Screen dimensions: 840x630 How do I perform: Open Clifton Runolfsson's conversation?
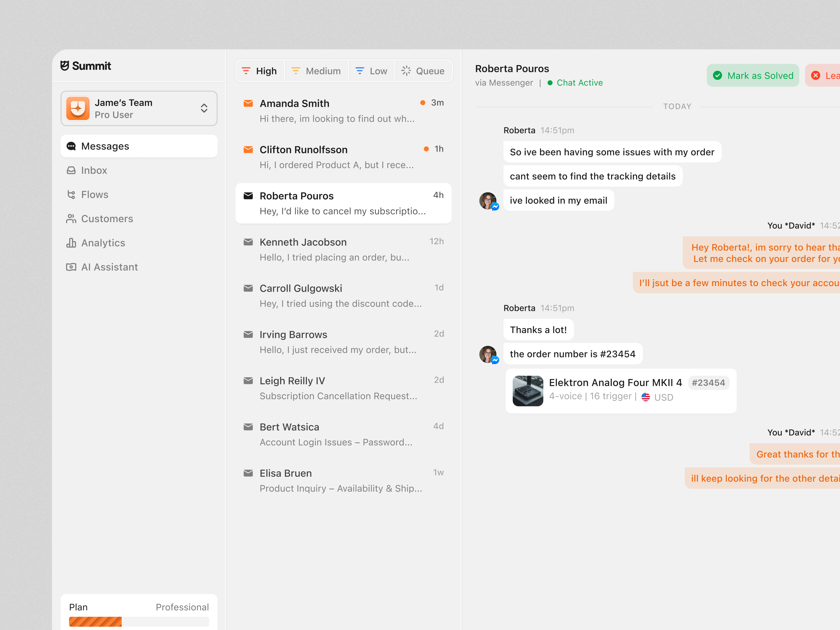pos(343,157)
